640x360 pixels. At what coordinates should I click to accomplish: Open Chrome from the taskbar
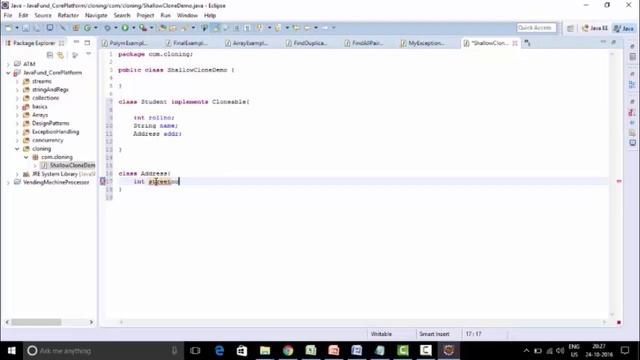[288, 350]
